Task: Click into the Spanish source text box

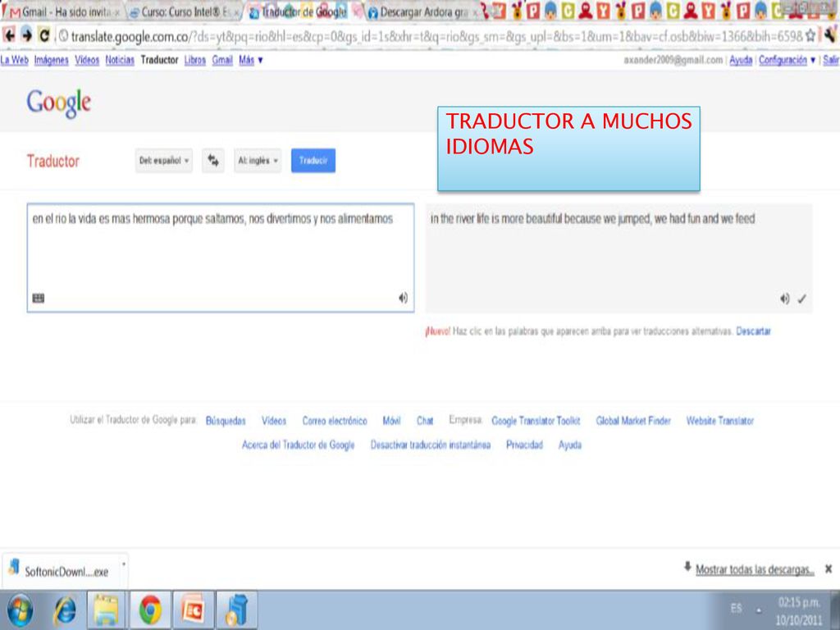Action: pos(221,258)
